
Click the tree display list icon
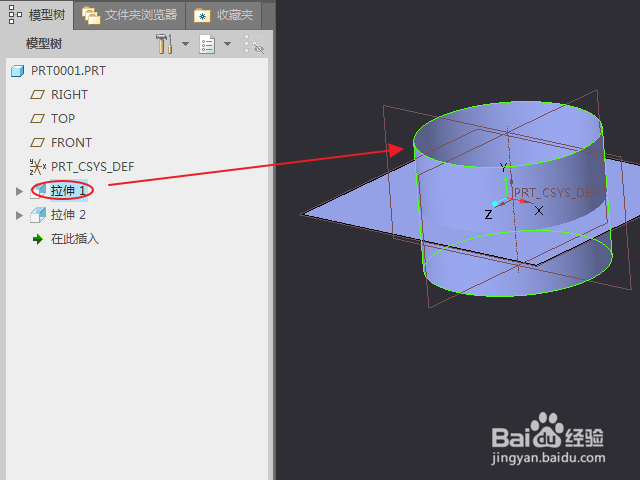207,44
